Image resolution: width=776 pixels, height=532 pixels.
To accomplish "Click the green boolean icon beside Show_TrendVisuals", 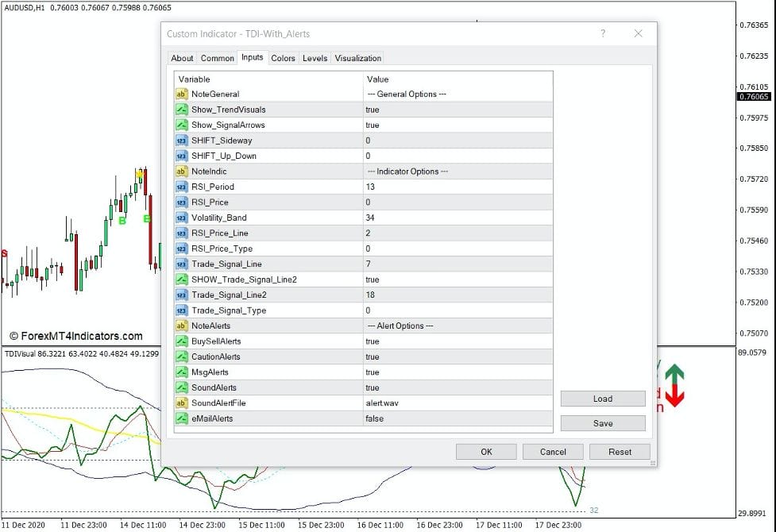I will (180, 110).
